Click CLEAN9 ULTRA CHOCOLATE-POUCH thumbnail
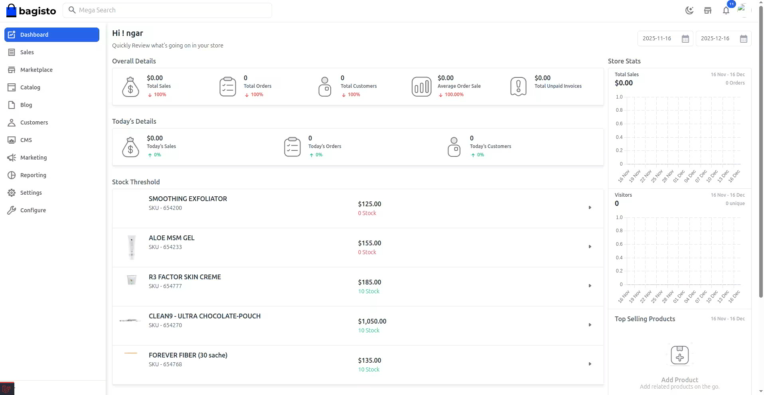This screenshot has height=395, width=764. [131, 320]
